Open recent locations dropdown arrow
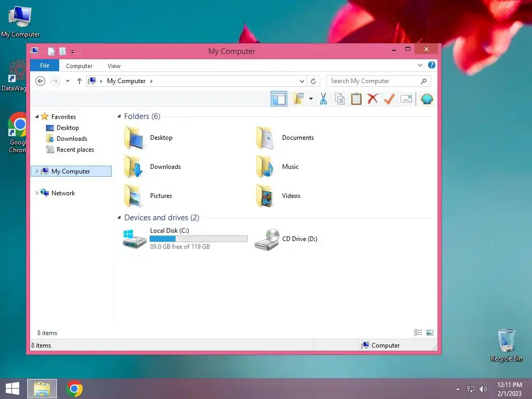Screen dimensions: 532x399 [68, 81]
